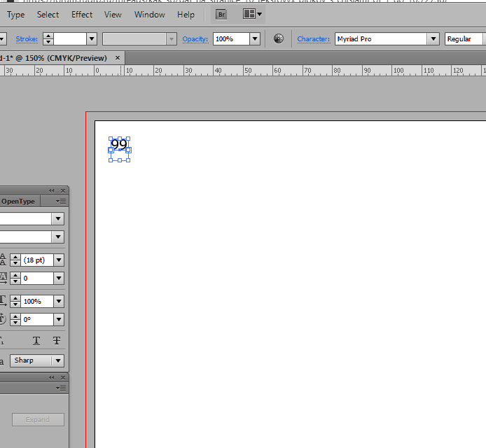Click the horizontal scale 100% field

[37, 301]
